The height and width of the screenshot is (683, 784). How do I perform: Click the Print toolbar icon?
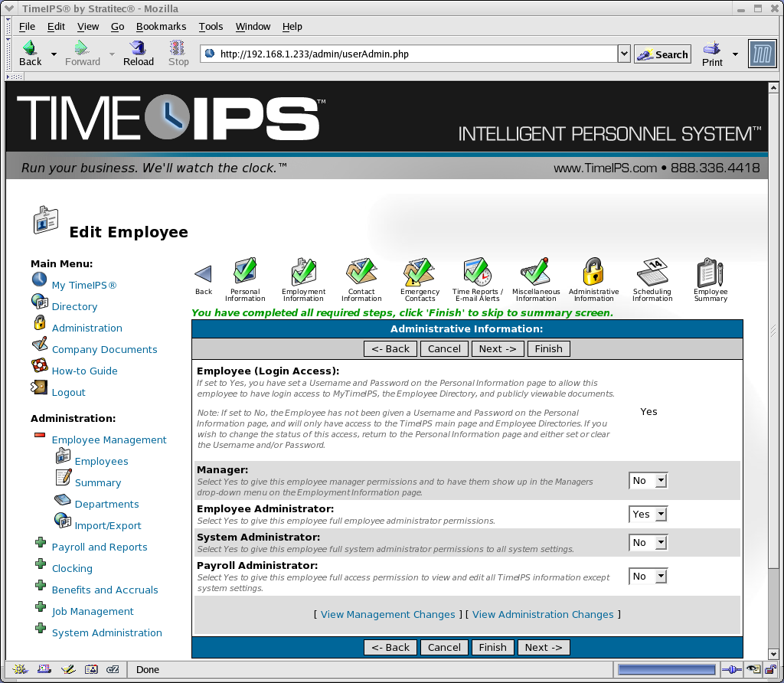pos(711,48)
